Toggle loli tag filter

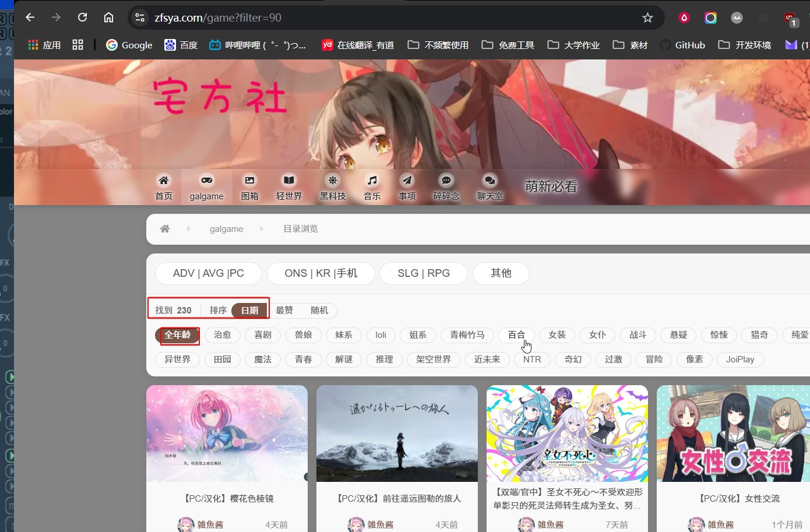381,335
